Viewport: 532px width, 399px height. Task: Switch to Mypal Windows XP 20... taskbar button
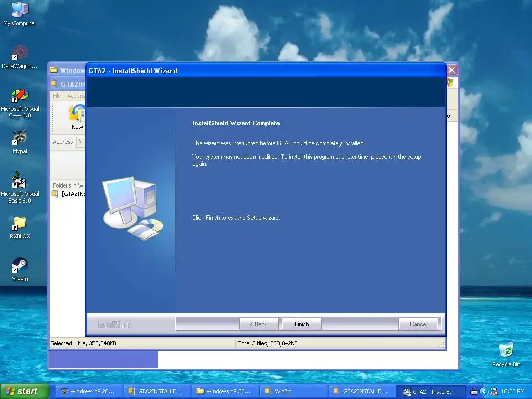pos(88,391)
